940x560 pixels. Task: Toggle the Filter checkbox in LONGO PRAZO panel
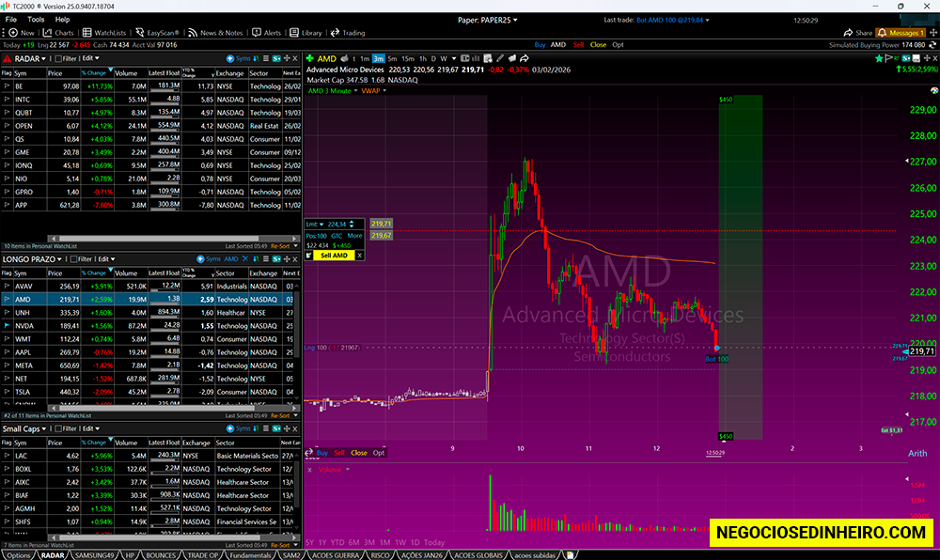(x=73, y=258)
